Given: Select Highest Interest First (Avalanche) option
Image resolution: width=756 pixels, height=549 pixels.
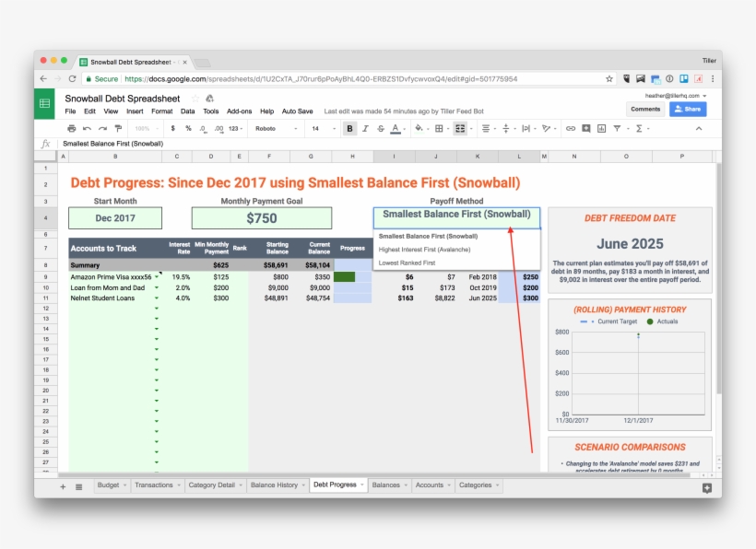Looking at the screenshot, I should [456, 250].
